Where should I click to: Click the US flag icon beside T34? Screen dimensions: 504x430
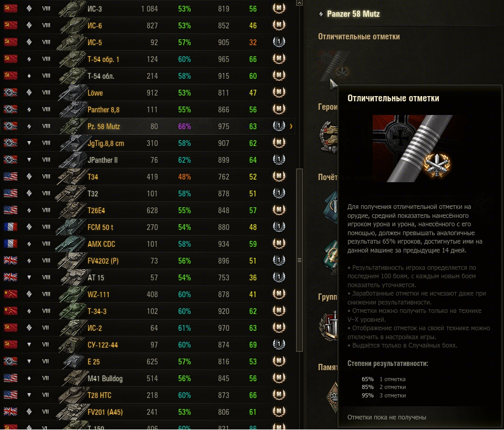click(10, 176)
